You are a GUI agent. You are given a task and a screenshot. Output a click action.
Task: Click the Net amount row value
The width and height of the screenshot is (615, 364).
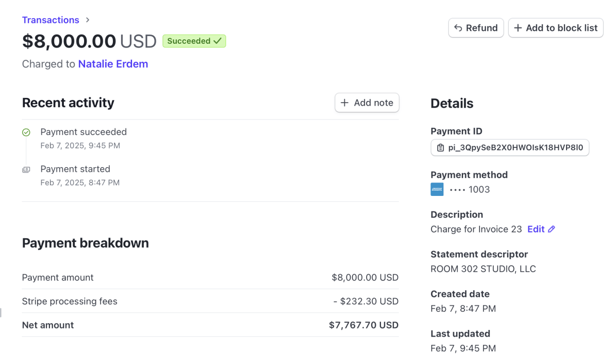tap(364, 325)
